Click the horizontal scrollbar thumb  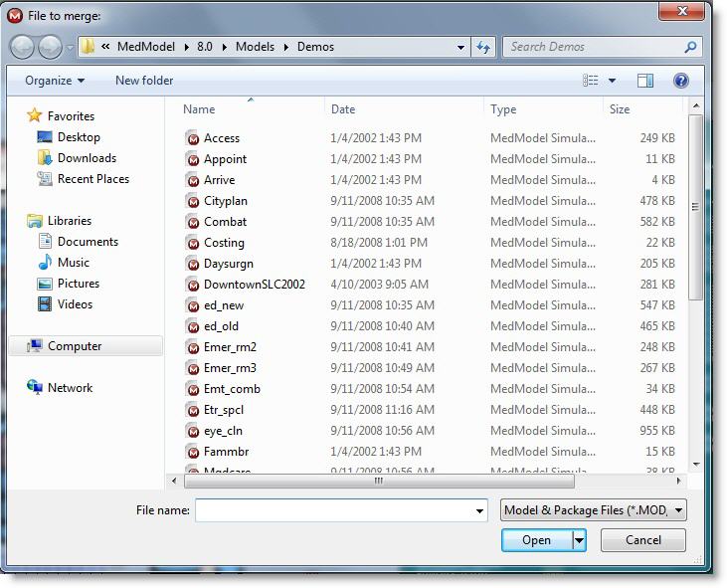(x=379, y=482)
